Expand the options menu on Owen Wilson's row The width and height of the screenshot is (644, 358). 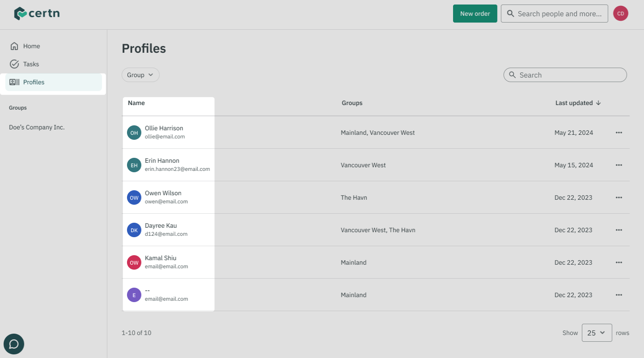coord(619,197)
